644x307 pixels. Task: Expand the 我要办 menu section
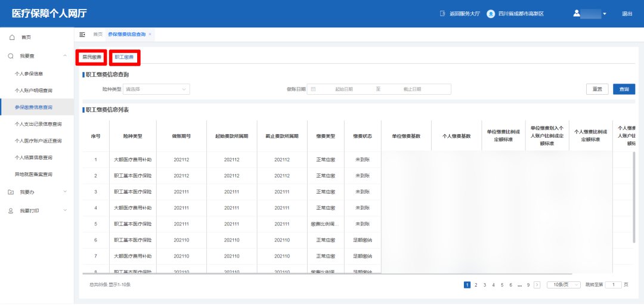pos(64,192)
